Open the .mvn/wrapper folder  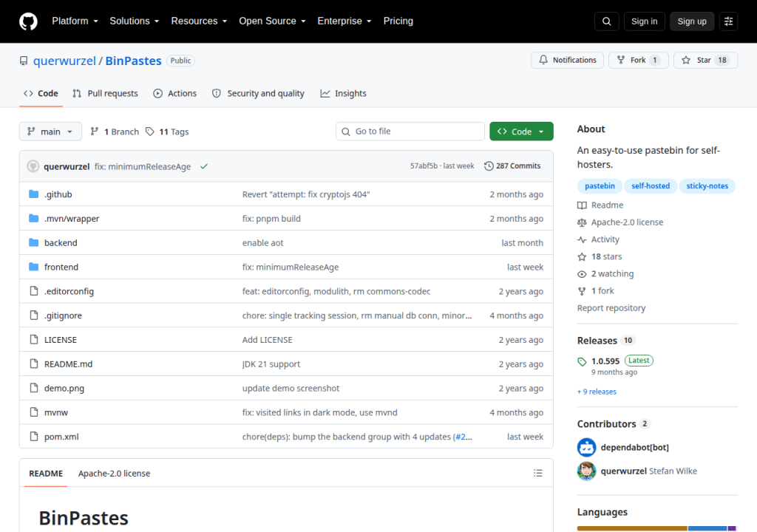click(x=72, y=219)
